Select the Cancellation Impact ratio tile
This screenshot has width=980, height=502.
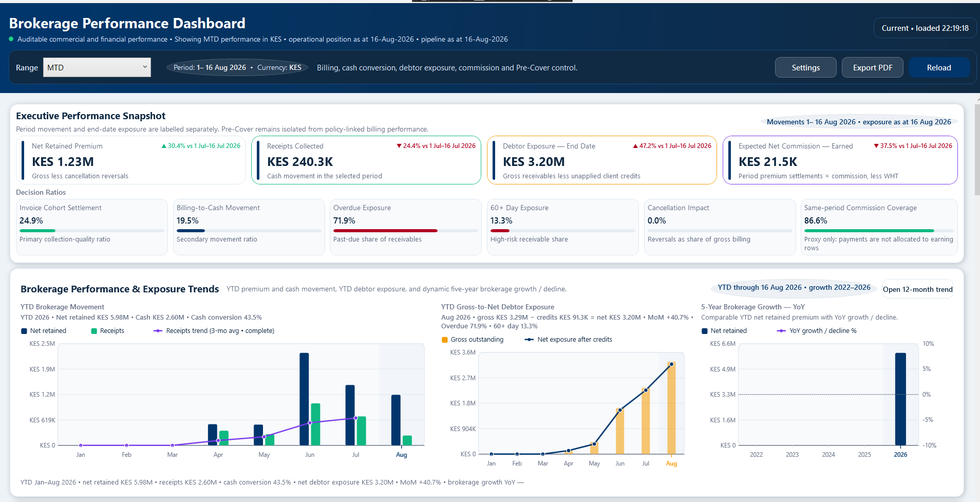pyautogui.click(x=720, y=227)
